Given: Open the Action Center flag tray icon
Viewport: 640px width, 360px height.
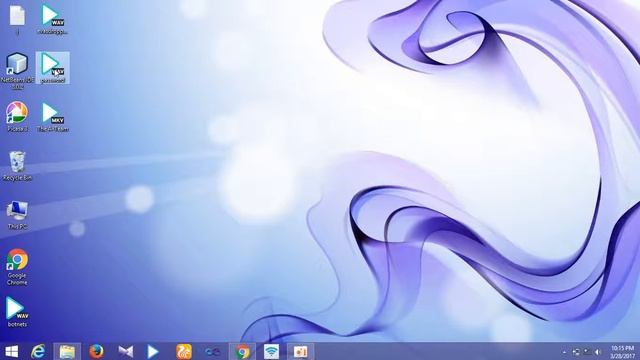Looking at the screenshot, I should 587,352.
